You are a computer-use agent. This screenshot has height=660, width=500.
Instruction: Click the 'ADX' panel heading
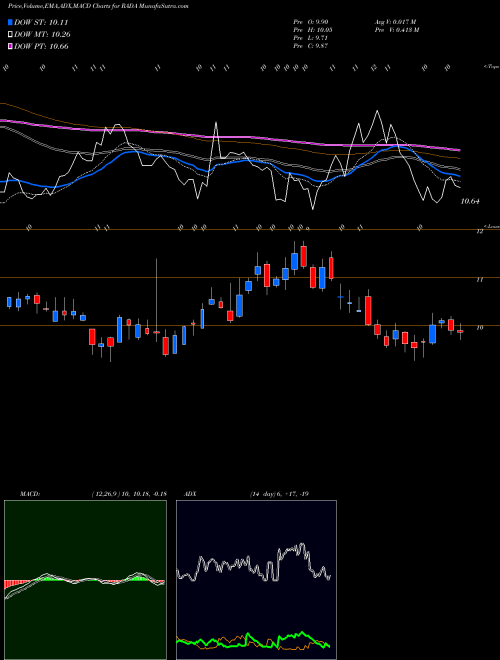point(190,494)
